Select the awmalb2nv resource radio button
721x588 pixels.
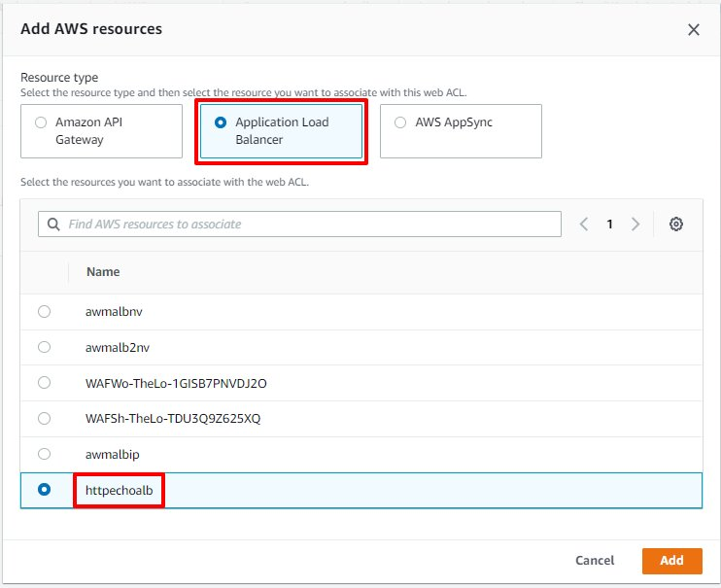pos(44,347)
